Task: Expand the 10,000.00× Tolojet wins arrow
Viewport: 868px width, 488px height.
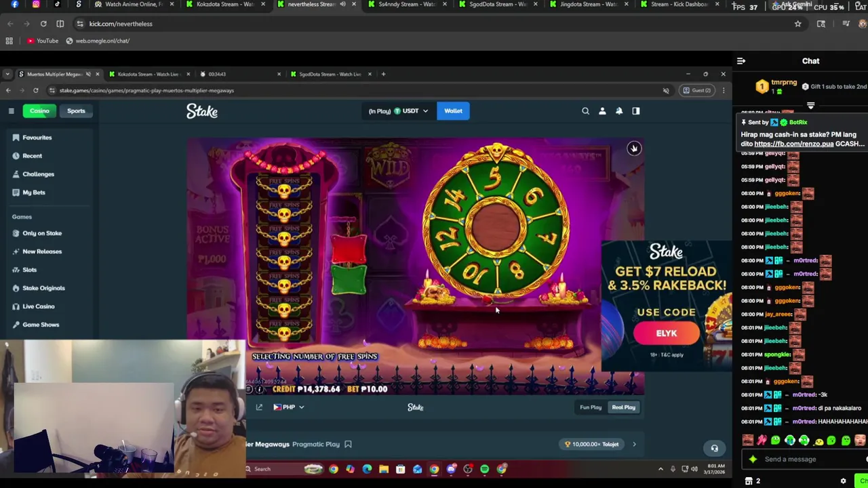Action: [634, 445]
